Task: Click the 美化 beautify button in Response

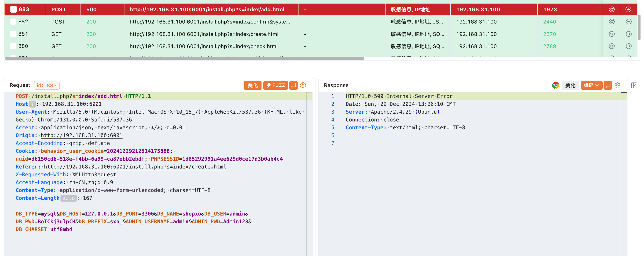Action: [570, 85]
